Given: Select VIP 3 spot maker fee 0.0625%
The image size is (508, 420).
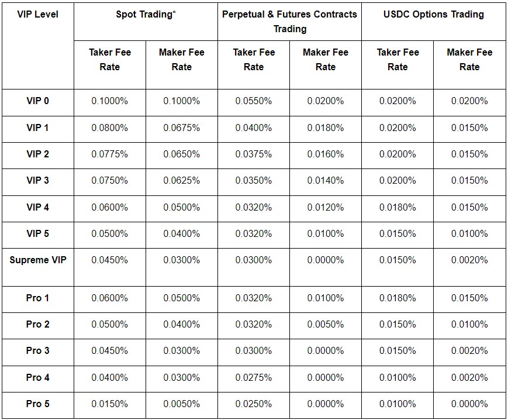Looking at the screenshot, I should (182, 180).
